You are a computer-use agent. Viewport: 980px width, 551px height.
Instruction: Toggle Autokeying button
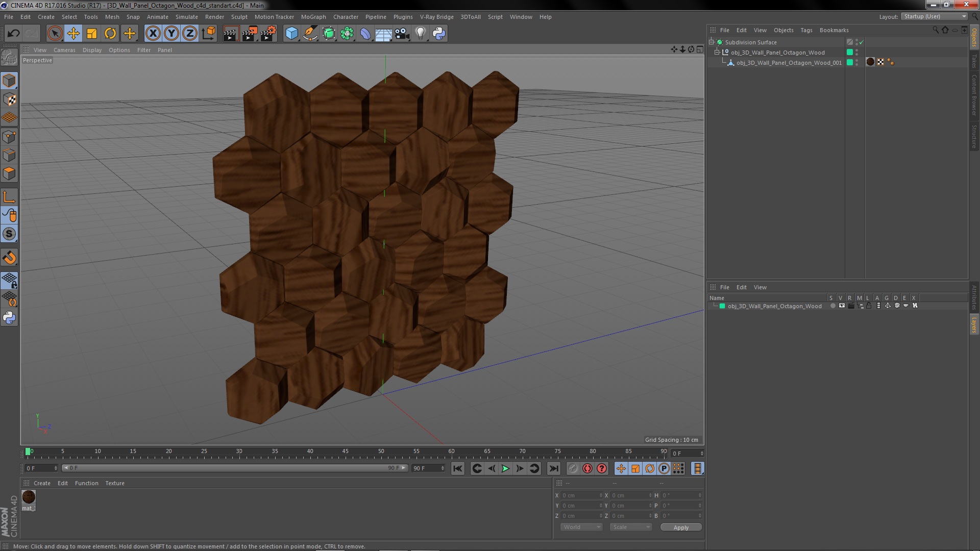(x=587, y=468)
